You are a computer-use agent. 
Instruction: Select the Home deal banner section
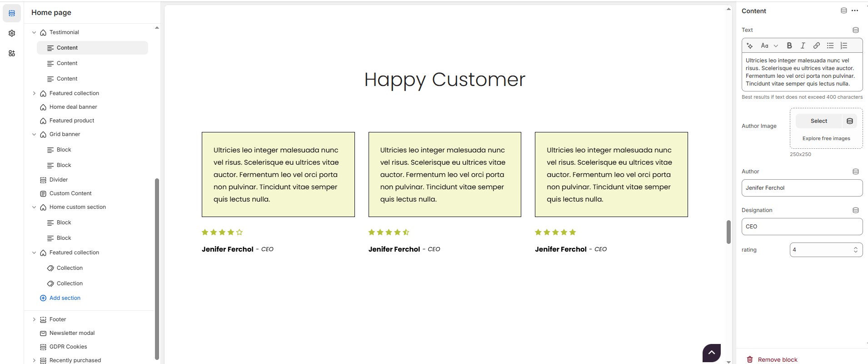click(x=73, y=107)
